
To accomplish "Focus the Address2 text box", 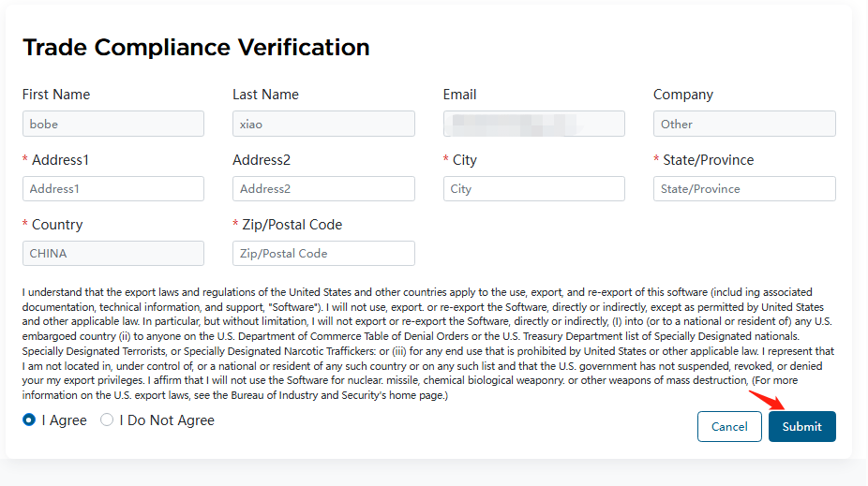I will pyautogui.click(x=323, y=188).
